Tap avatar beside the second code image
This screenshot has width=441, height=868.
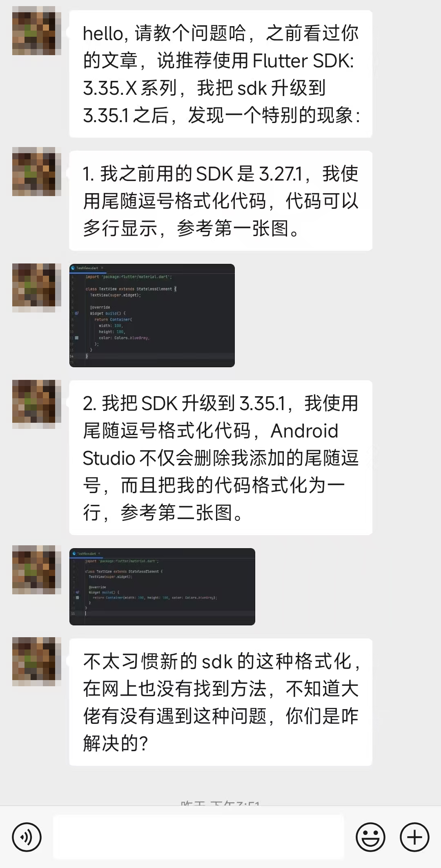point(37,569)
